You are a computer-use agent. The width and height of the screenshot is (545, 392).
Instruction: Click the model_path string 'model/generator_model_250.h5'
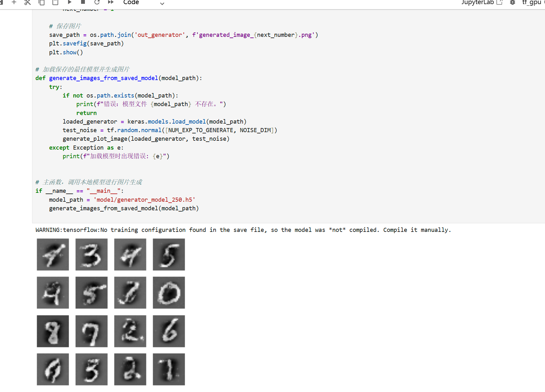144,199
